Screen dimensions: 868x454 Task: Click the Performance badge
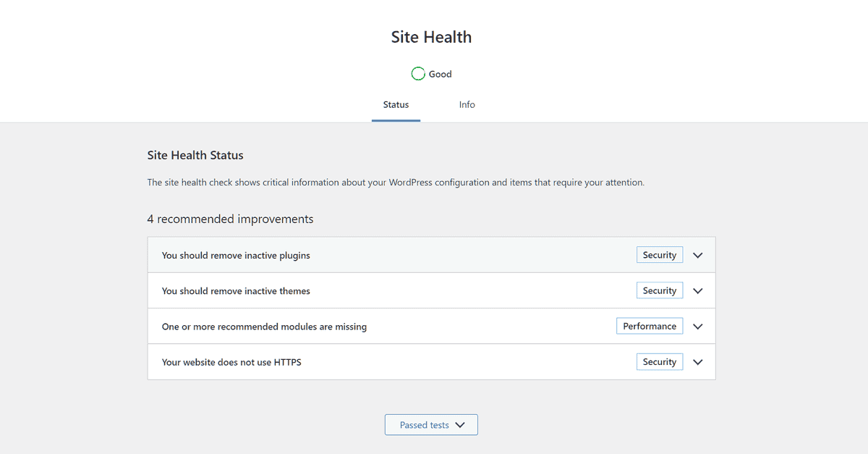pos(650,326)
